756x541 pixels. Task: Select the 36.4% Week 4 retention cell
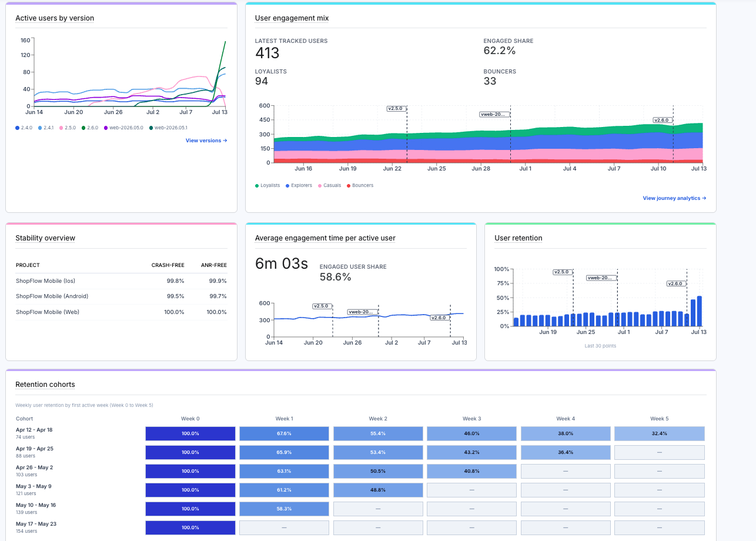point(566,453)
